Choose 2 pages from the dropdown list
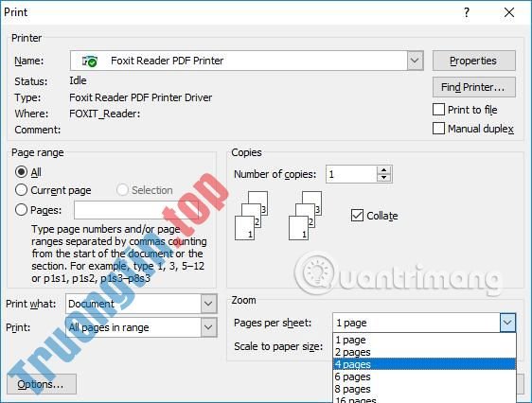Image resolution: width=532 pixels, height=403 pixels. 424,352
